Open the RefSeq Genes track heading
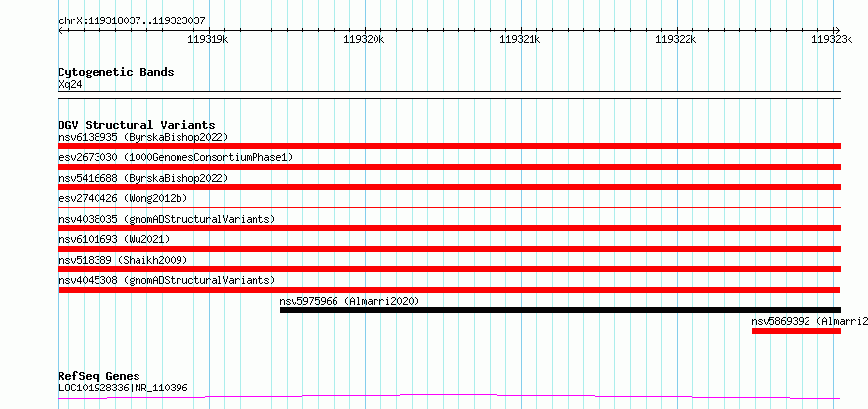 coord(99,377)
